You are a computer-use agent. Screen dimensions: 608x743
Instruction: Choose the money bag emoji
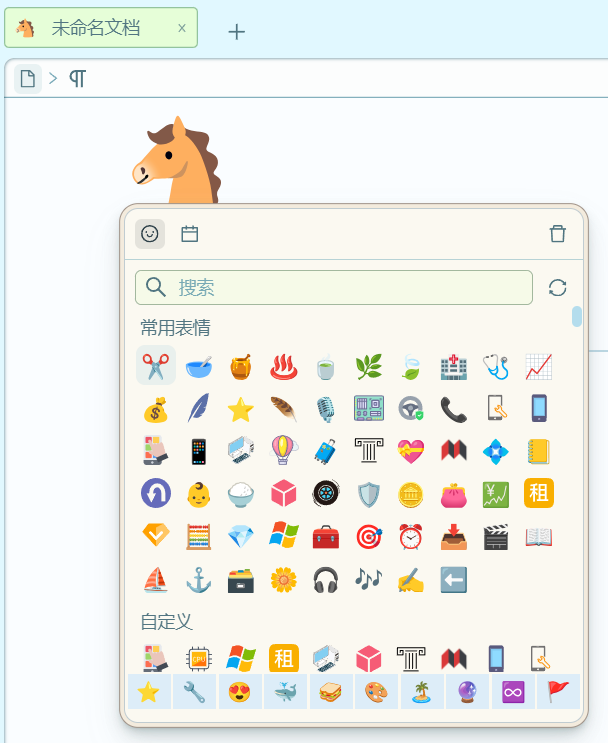coord(156,409)
